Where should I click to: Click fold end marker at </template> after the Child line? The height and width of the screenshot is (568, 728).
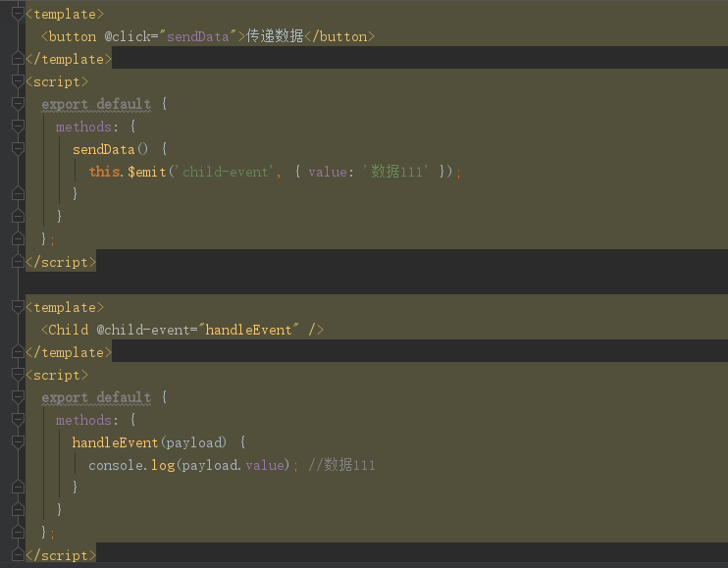(18, 352)
